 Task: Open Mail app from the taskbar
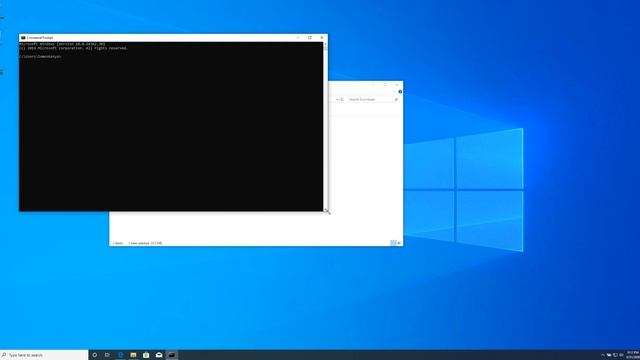pos(159,355)
